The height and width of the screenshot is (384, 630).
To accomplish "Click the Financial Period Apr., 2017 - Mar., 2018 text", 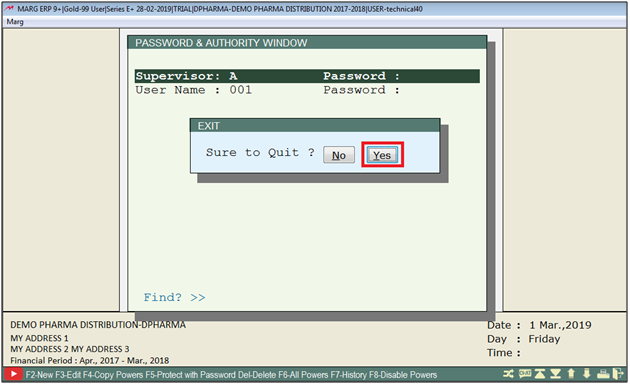I will pyautogui.click(x=90, y=360).
